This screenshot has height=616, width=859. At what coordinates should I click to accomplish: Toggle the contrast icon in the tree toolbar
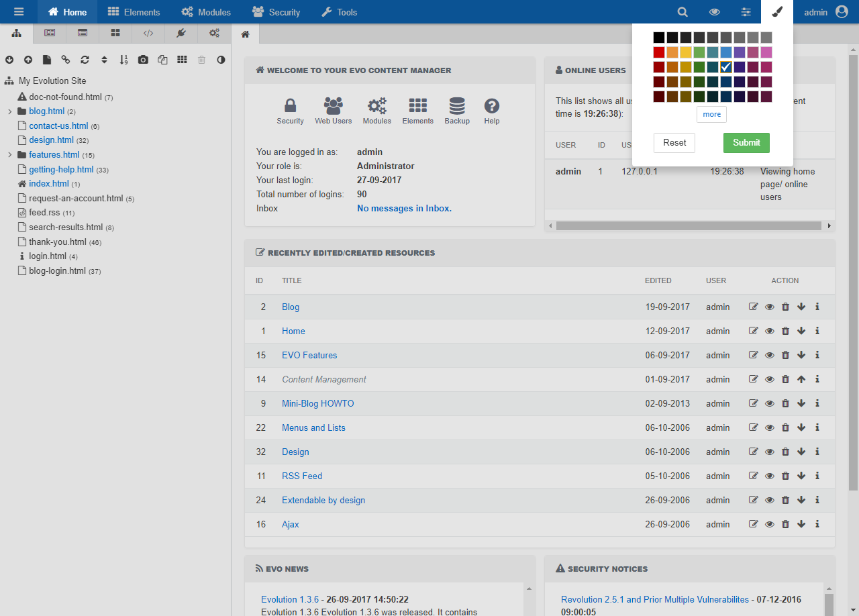pos(221,60)
